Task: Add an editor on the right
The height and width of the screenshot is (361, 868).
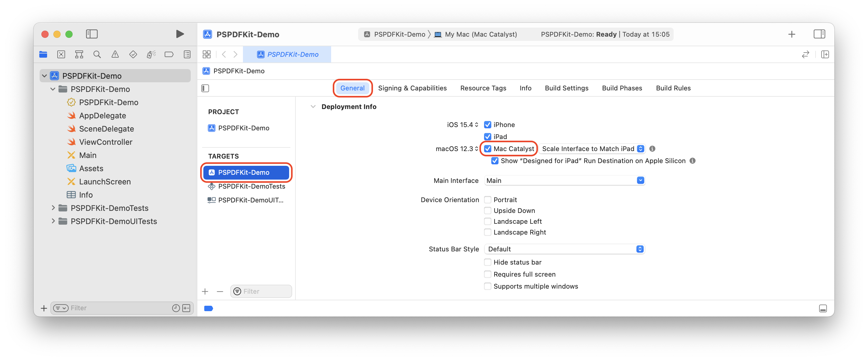Action: 825,54
